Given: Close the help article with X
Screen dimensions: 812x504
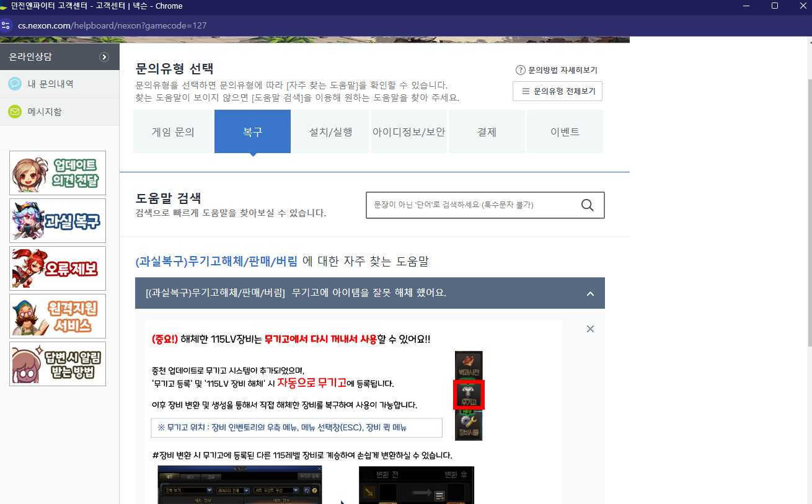Looking at the screenshot, I should click(590, 329).
